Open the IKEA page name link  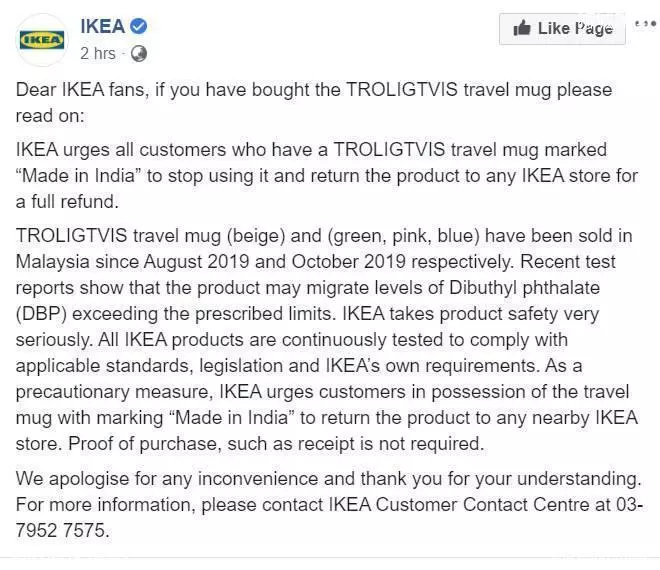click(103, 27)
